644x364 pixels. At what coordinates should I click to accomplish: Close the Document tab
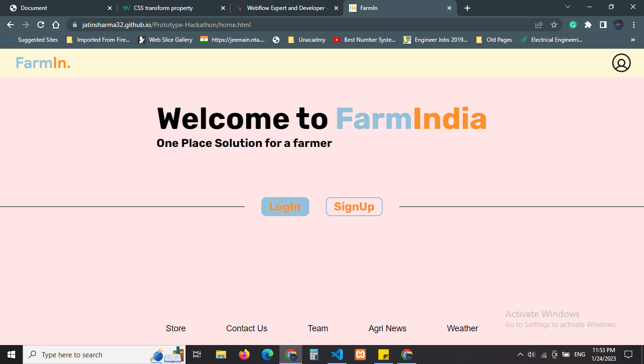110,8
